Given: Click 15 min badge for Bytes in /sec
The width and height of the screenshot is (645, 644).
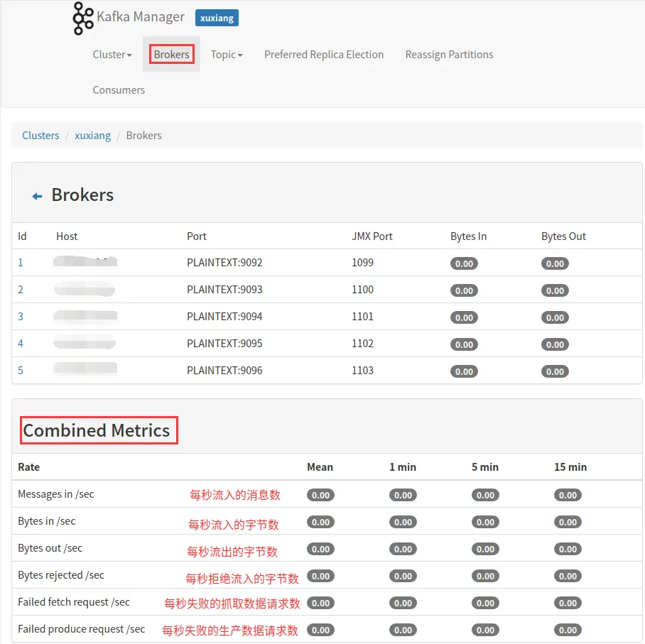Looking at the screenshot, I should point(568,523).
